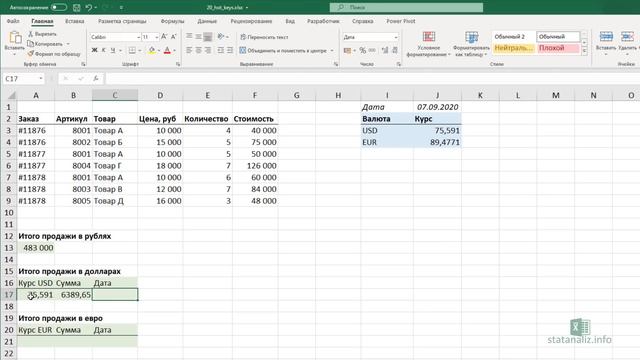
Task: Click the Save icon in title bar
Action: pos(76,7)
